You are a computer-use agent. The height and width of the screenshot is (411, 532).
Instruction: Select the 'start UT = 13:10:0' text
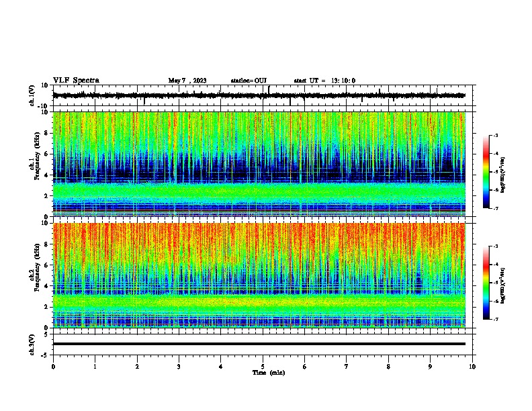pyautogui.click(x=324, y=81)
